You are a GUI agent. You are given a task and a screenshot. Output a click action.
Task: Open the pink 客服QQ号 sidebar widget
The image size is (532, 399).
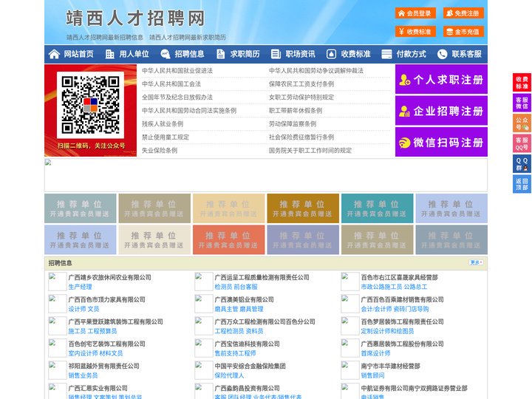point(522,143)
